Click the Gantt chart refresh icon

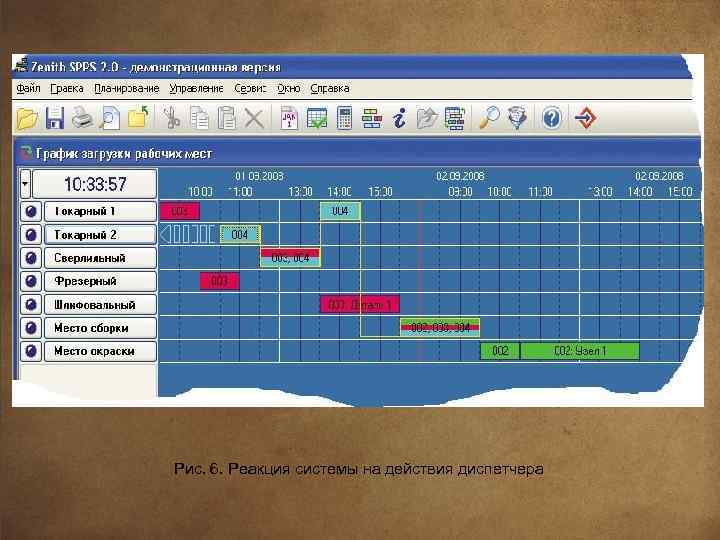point(455,118)
